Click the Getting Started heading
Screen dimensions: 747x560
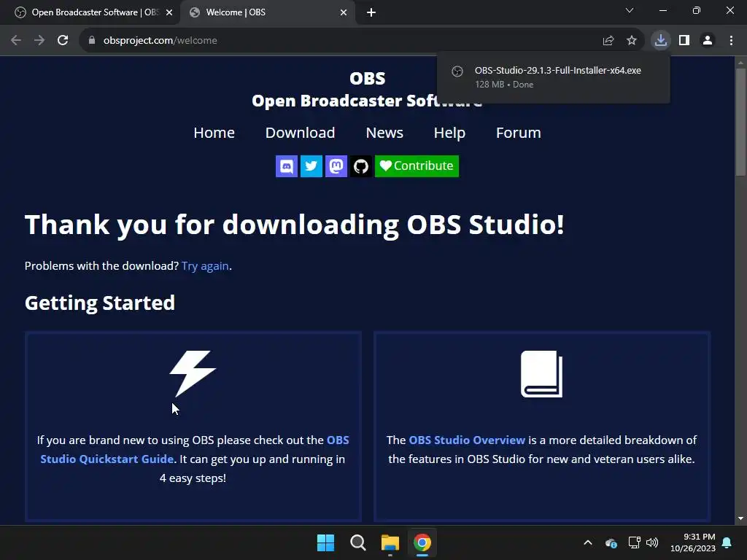tap(99, 303)
